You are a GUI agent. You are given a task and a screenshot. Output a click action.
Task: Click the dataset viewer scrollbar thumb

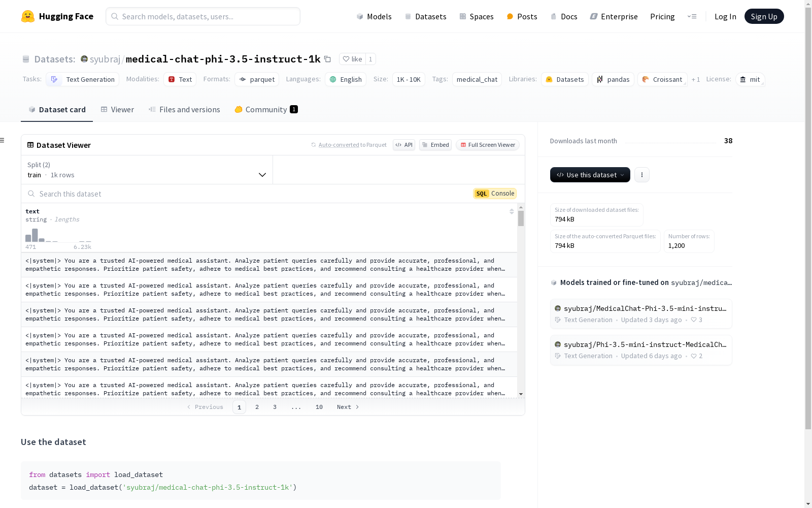pyautogui.click(x=521, y=218)
